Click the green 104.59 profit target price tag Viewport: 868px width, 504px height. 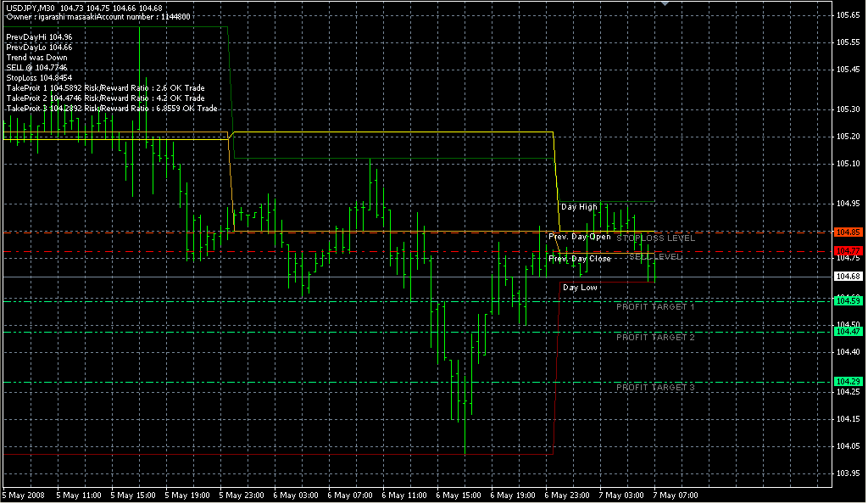point(848,300)
